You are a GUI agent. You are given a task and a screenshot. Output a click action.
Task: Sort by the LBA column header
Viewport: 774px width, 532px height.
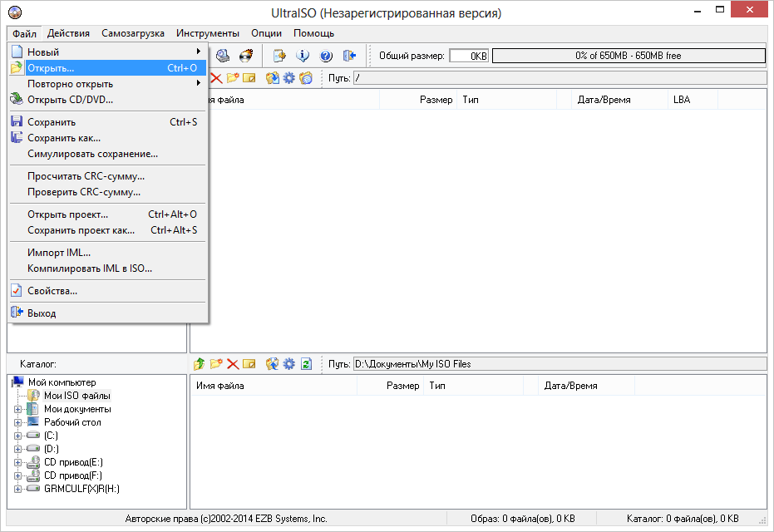coord(693,100)
